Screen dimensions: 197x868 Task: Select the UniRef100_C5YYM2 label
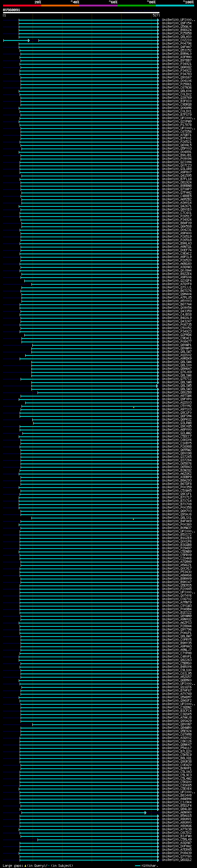coord(176,406)
